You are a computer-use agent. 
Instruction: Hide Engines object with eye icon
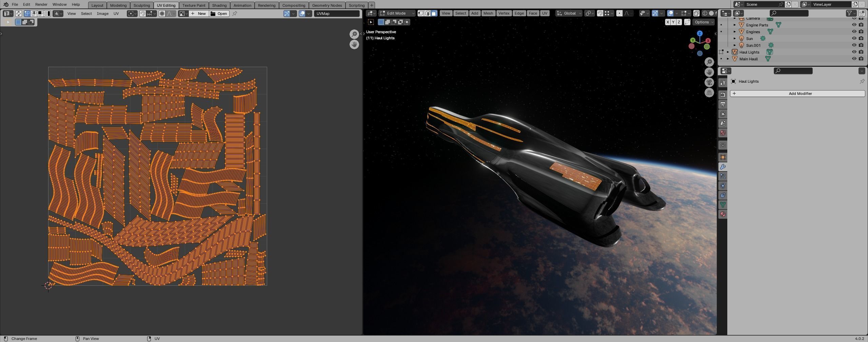click(x=854, y=32)
